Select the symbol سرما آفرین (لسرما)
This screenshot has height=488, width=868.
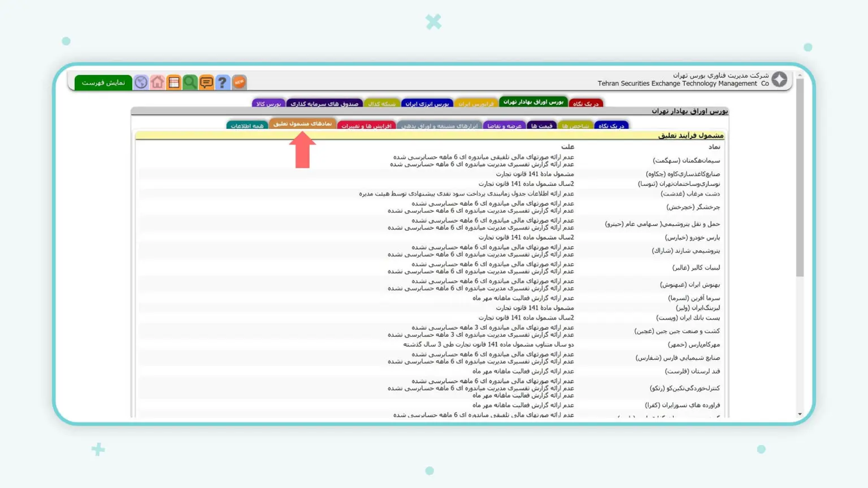[694, 298]
